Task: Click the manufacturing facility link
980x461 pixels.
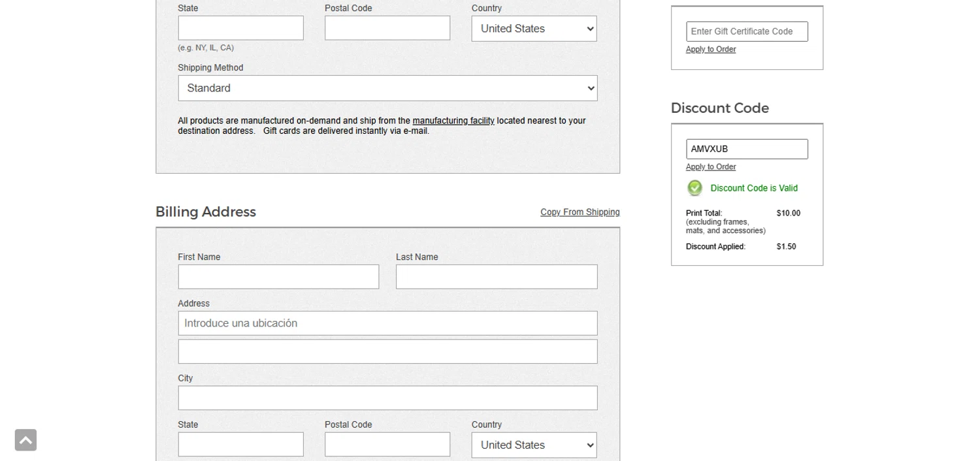Action: point(453,121)
